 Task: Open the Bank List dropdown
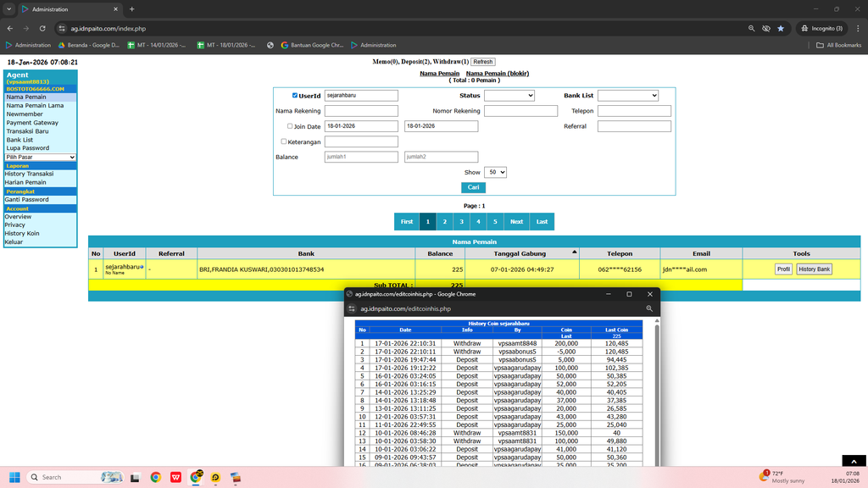pyautogui.click(x=628, y=95)
